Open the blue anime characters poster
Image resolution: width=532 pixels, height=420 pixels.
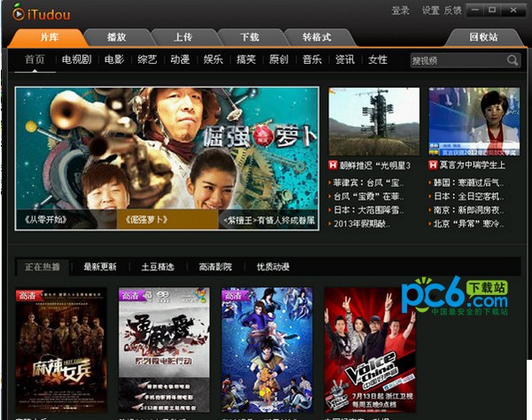268,350
